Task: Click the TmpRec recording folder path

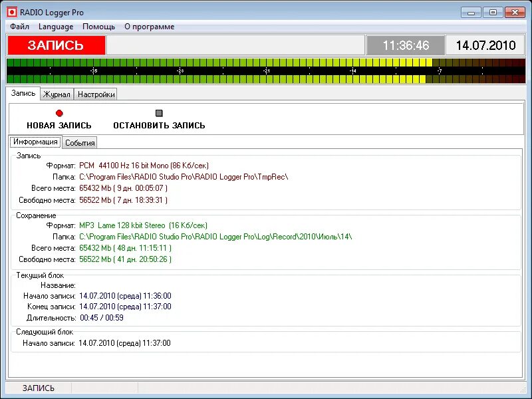Action: click(184, 177)
